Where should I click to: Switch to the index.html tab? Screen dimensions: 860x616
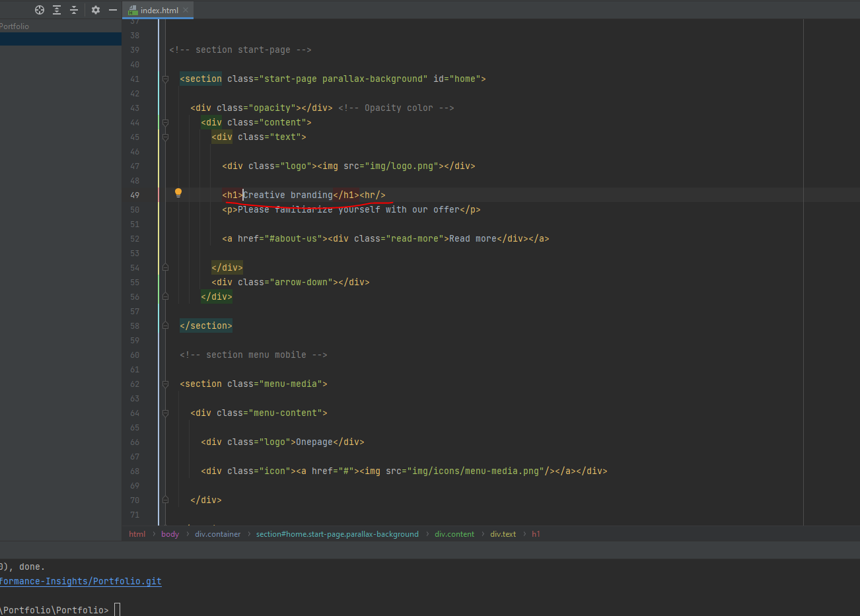159,11
